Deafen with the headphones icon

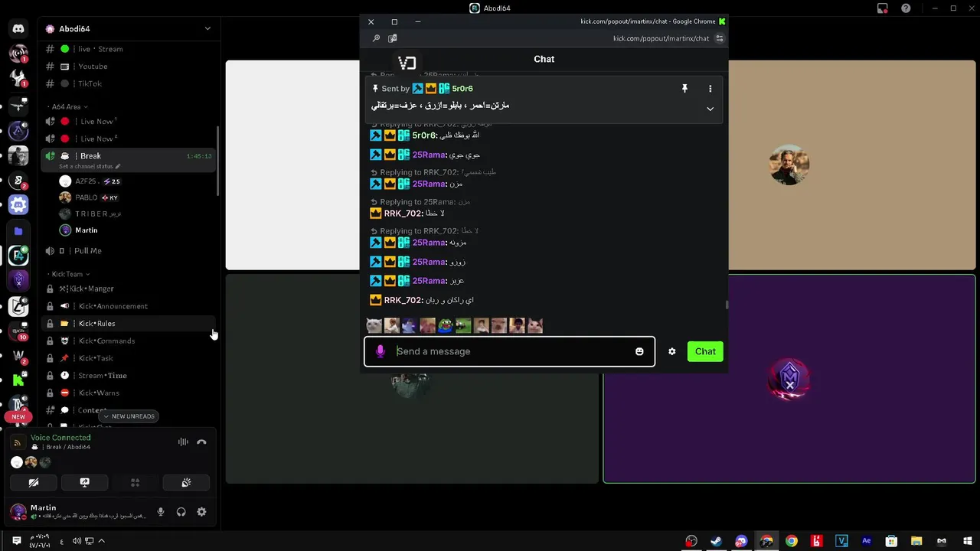pos(181,512)
